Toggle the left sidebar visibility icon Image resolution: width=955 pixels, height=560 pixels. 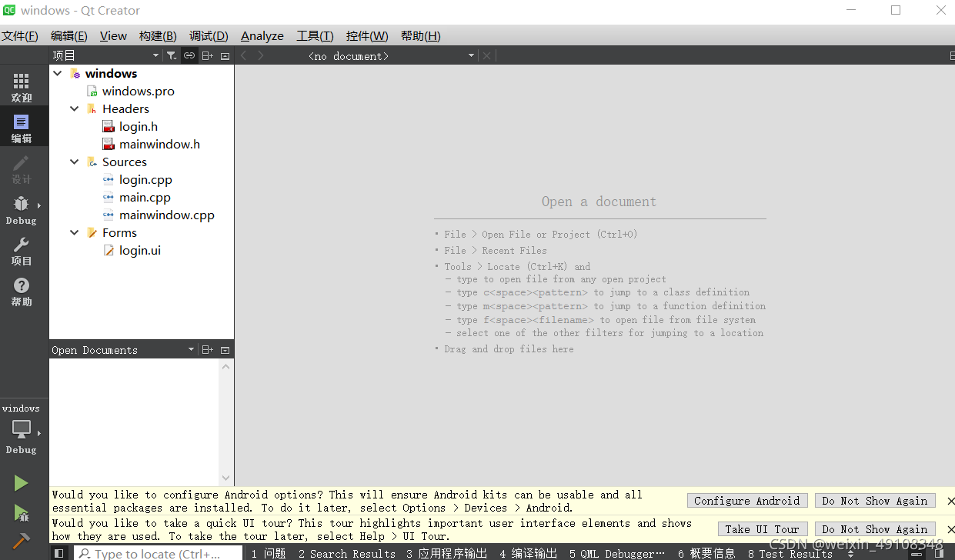58,553
